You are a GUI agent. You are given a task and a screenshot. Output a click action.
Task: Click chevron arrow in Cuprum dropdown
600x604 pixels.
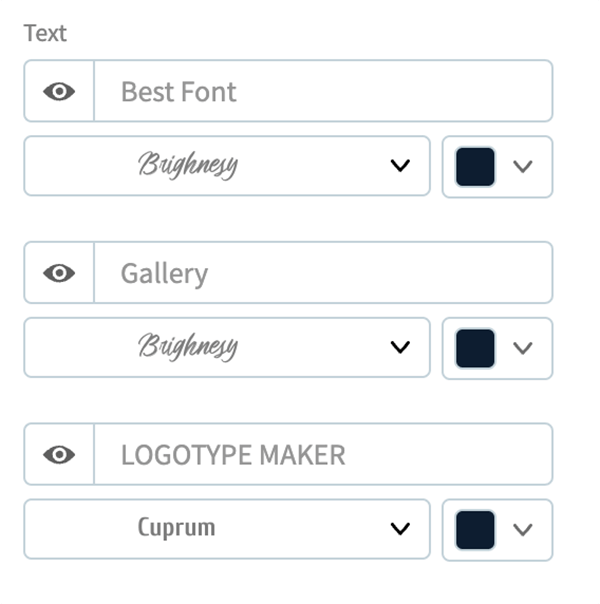[x=400, y=529]
